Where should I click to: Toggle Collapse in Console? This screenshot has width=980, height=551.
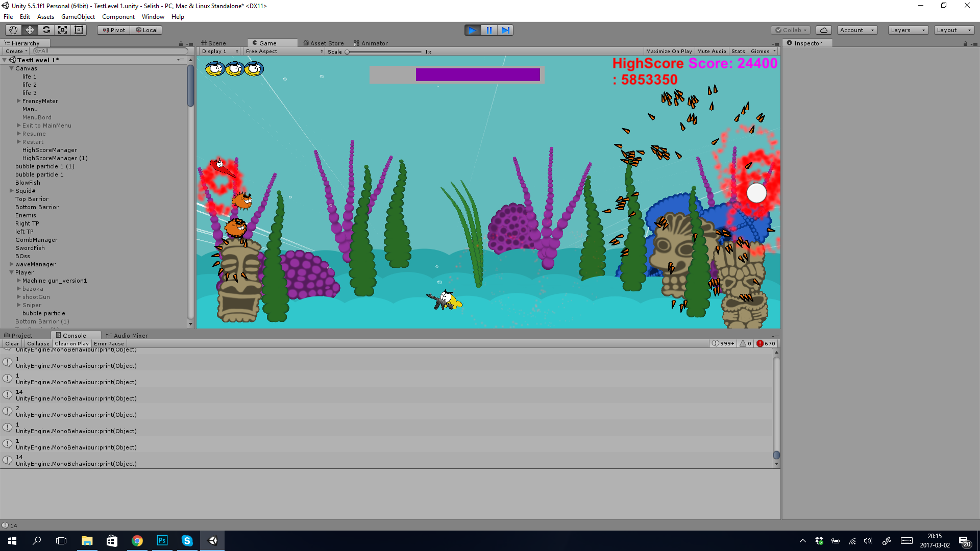38,344
